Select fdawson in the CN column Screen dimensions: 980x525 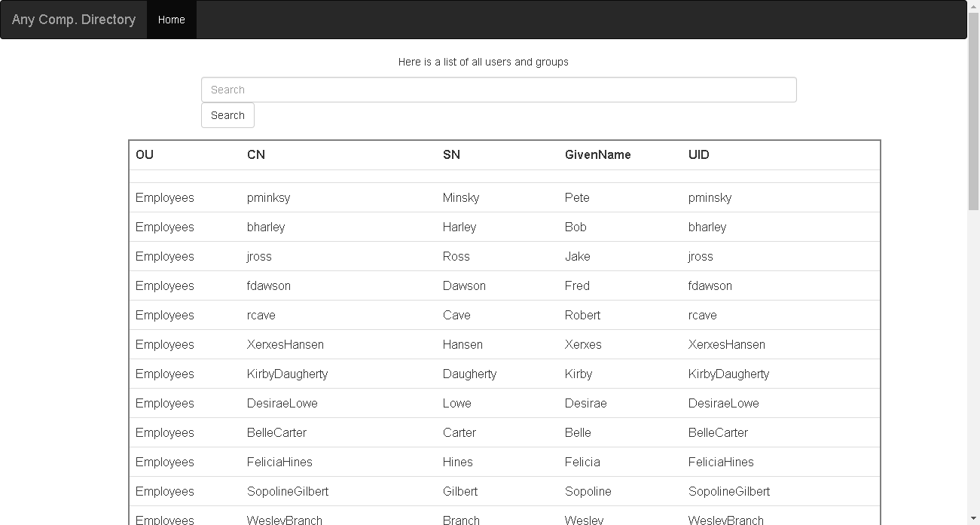pyautogui.click(x=269, y=285)
